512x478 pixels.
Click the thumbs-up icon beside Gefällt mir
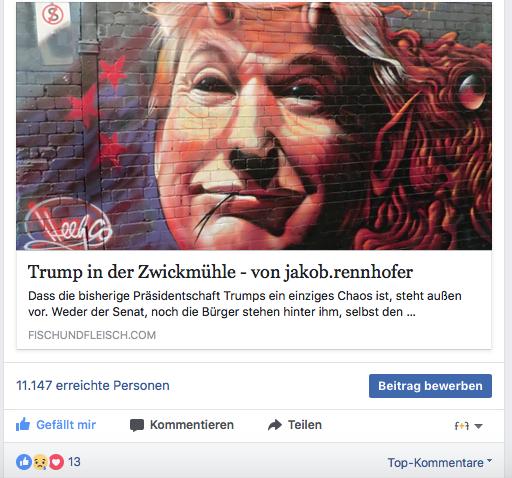click(x=23, y=424)
